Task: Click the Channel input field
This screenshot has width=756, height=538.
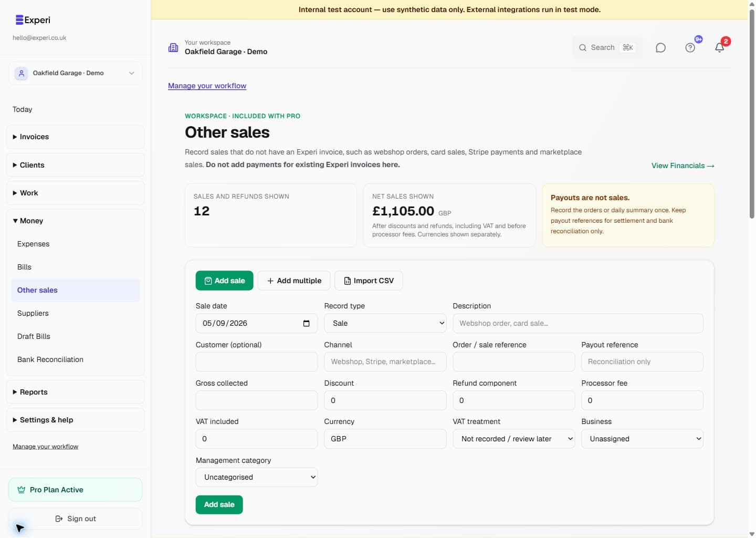Action: coord(385,361)
